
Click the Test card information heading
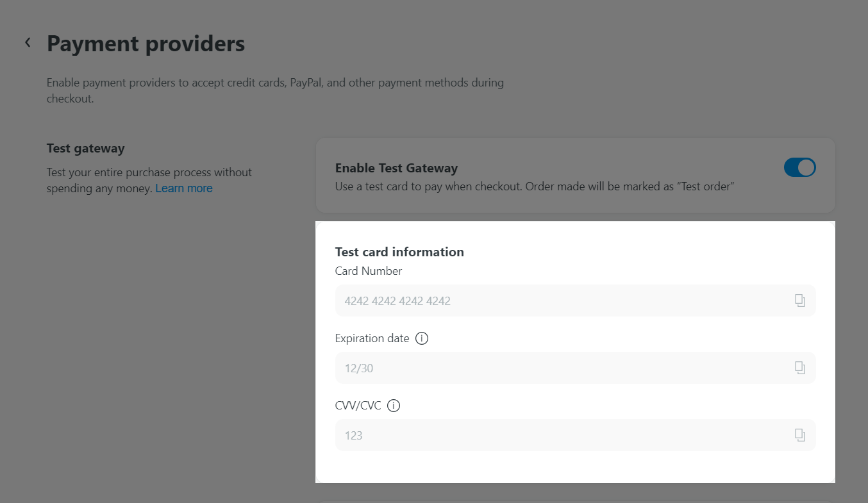pyautogui.click(x=399, y=252)
